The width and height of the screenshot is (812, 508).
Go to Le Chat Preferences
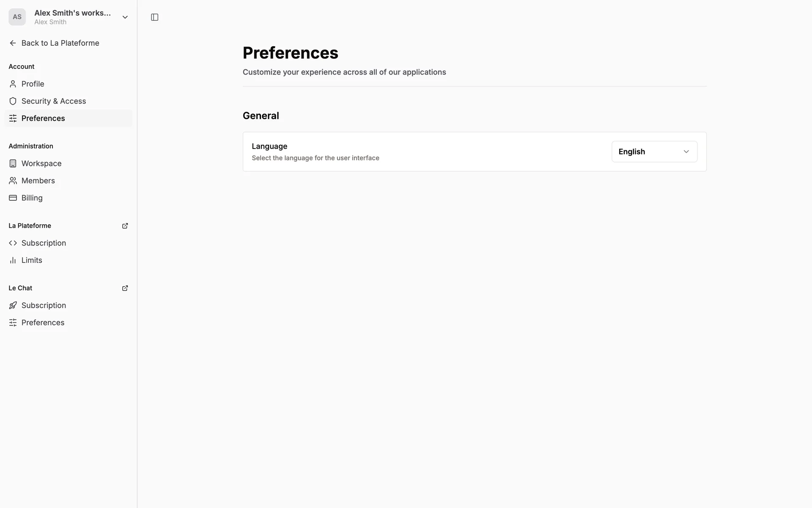tap(43, 323)
